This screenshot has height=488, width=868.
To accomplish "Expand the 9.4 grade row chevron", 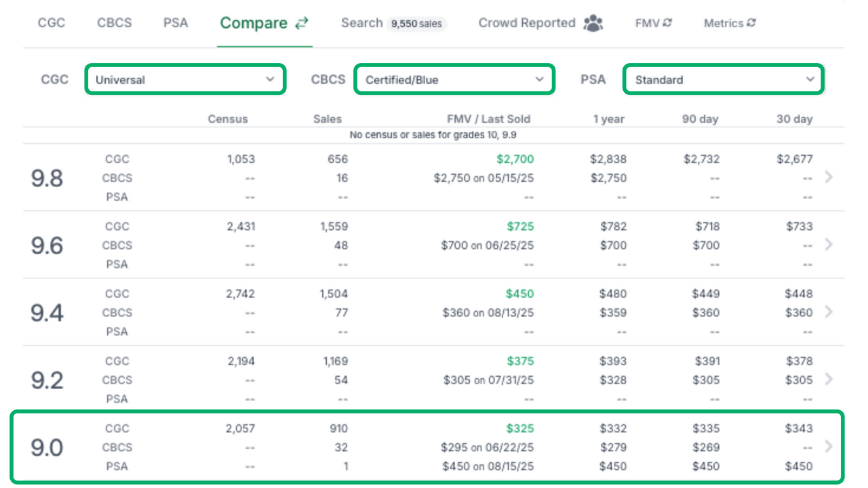I will coord(829,312).
